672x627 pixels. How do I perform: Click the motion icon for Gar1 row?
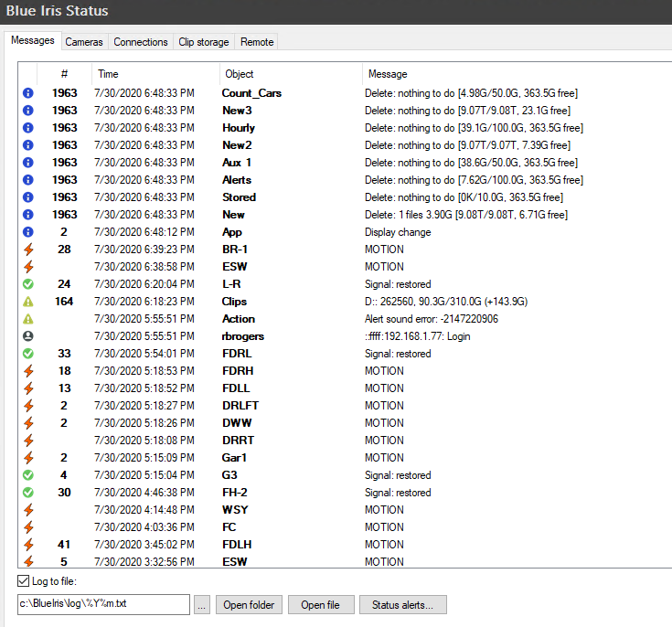27,458
